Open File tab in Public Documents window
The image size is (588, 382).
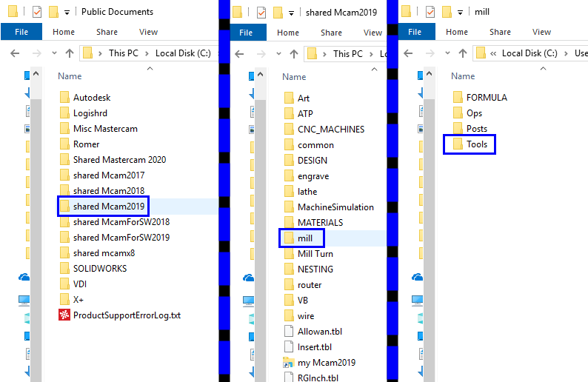point(21,32)
